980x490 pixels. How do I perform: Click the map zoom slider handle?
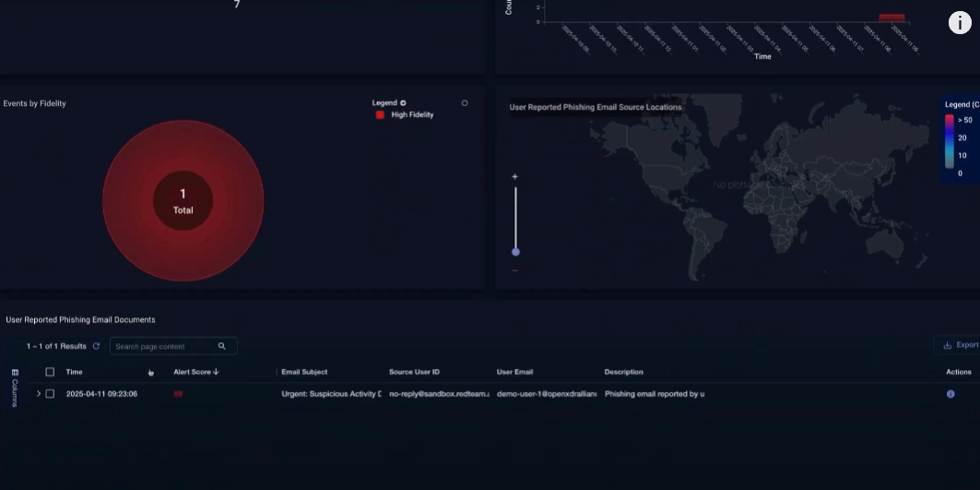(x=515, y=252)
